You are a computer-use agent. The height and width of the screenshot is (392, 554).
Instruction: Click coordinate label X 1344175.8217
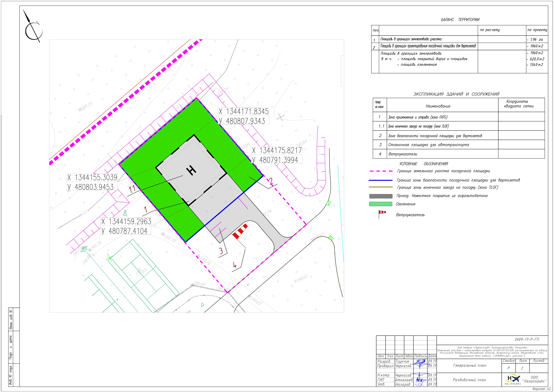(277, 151)
